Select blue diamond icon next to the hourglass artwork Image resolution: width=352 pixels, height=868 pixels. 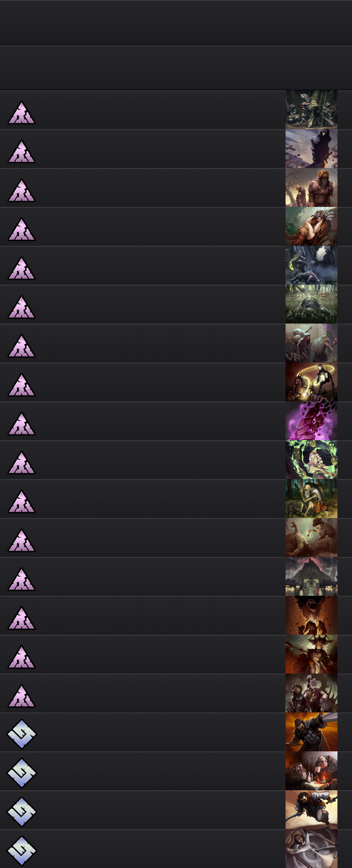pyautogui.click(x=22, y=850)
